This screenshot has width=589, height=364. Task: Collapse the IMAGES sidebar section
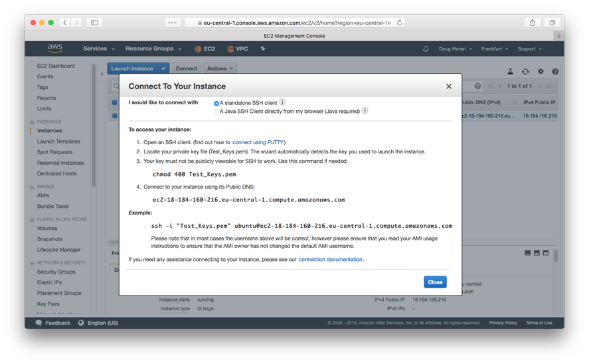pyautogui.click(x=33, y=187)
